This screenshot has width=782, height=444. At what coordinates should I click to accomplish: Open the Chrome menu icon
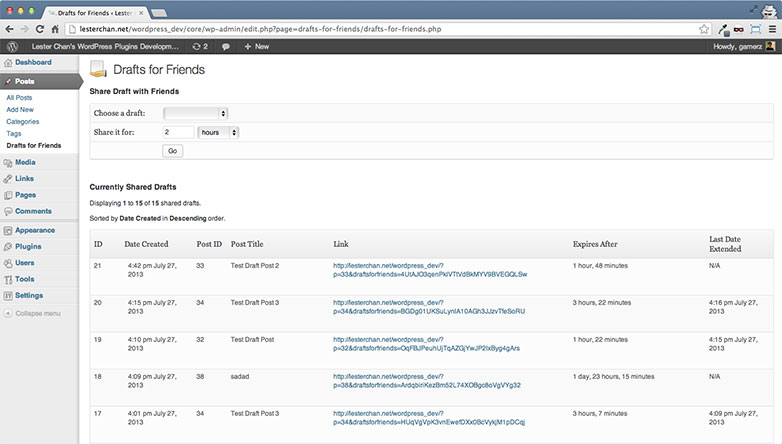(x=772, y=29)
